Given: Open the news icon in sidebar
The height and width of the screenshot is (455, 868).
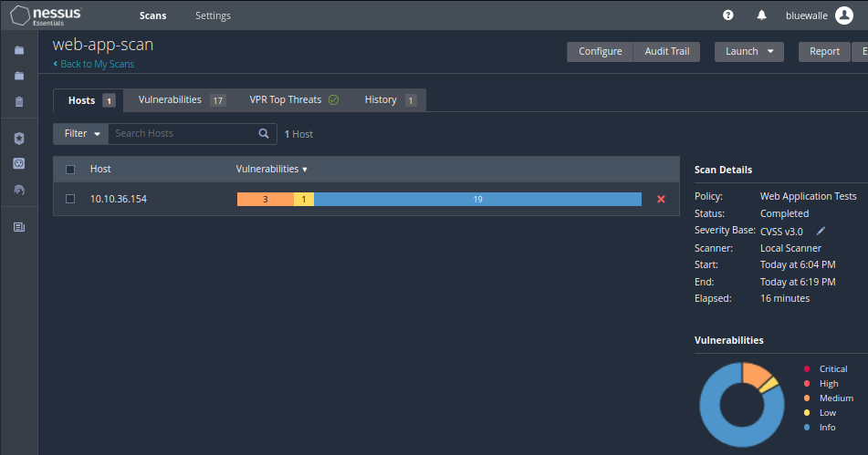Looking at the screenshot, I should click(x=19, y=227).
